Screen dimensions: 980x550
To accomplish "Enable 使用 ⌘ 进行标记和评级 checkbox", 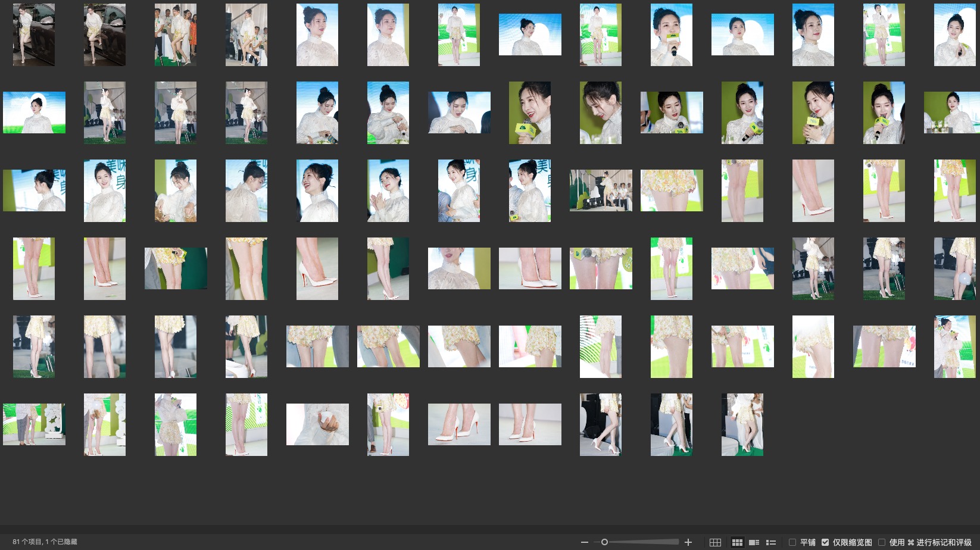I will point(882,542).
